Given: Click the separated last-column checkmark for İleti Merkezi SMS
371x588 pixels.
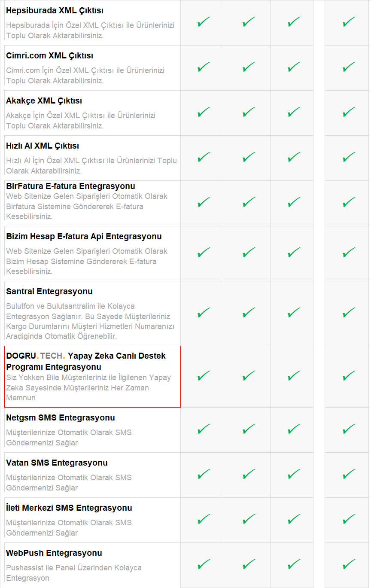Looking at the screenshot, I should pyautogui.click(x=349, y=520).
